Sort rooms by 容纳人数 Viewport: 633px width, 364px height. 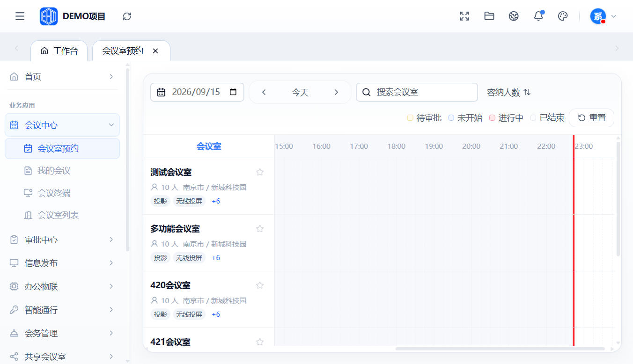point(509,92)
